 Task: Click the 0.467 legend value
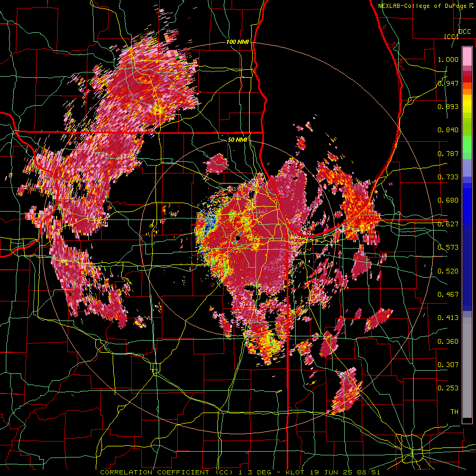tap(448, 295)
